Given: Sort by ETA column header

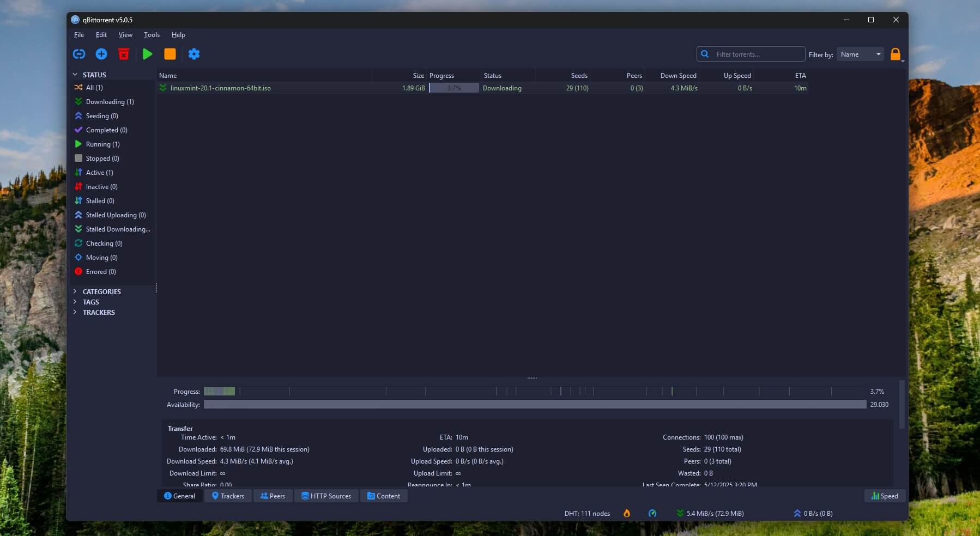Looking at the screenshot, I should (x=781, y=75).
